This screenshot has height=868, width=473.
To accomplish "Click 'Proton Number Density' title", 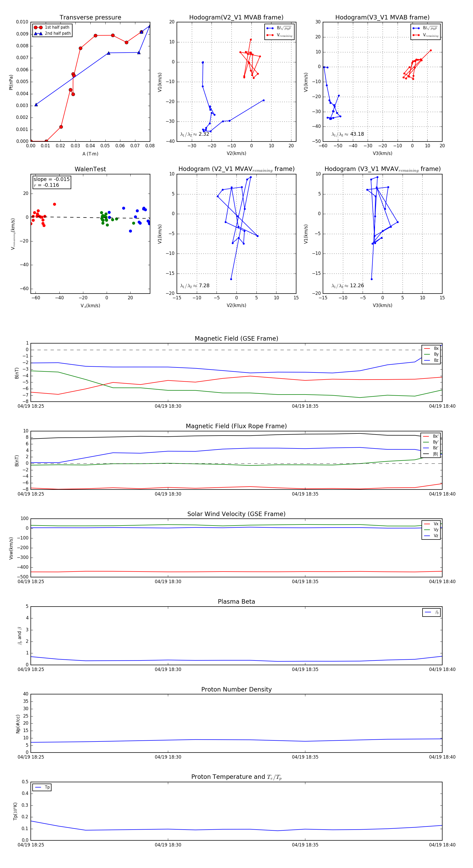I will click(236, 690).
